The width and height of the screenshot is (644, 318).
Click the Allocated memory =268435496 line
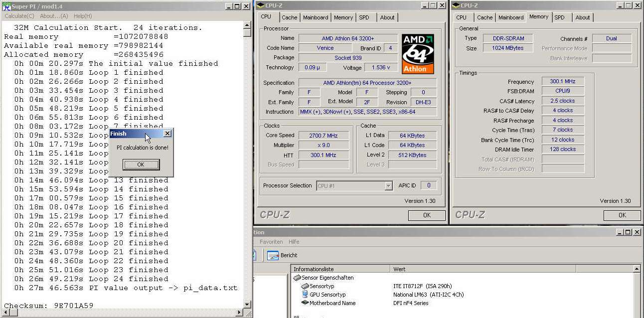84,54
